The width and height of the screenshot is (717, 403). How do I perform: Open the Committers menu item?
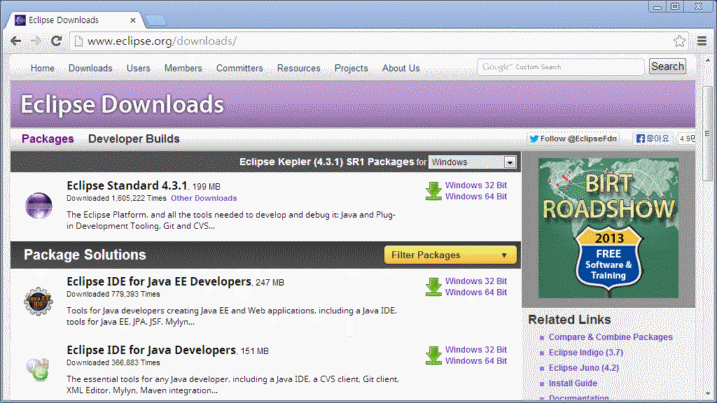[240, 68]
